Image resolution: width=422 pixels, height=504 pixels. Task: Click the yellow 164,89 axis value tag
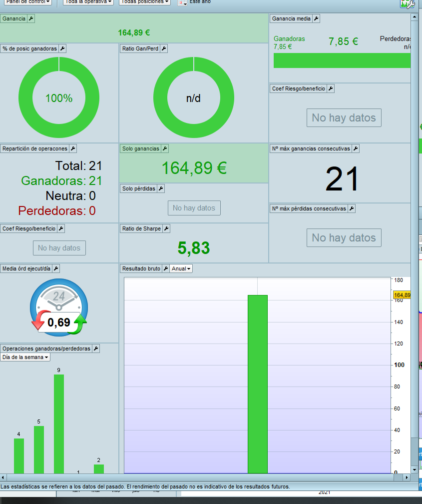[x=402, y=295]
